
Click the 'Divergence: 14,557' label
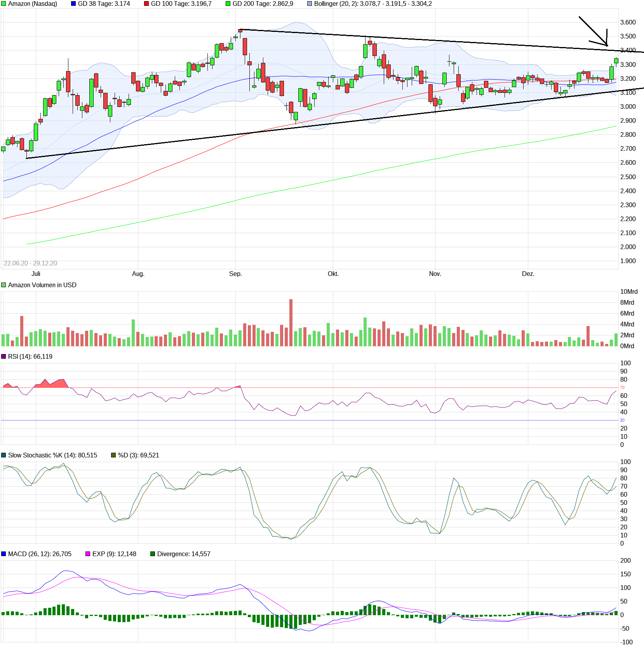184,554
